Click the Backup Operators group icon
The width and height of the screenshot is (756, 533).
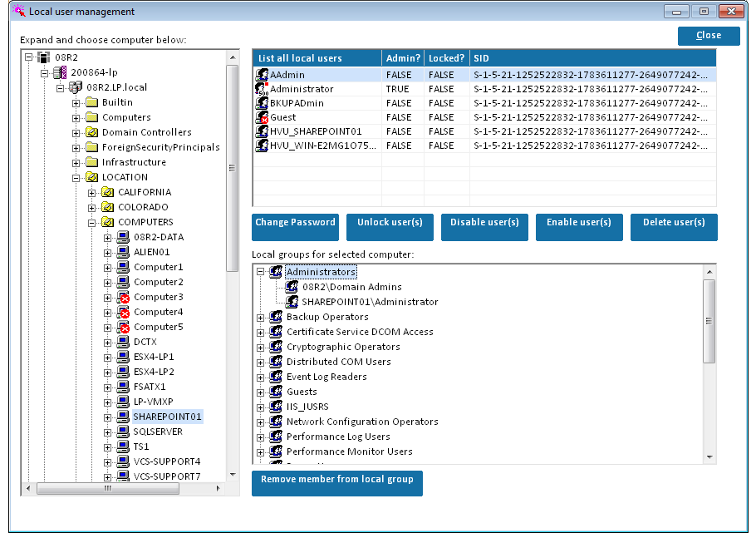coord(276,317)
